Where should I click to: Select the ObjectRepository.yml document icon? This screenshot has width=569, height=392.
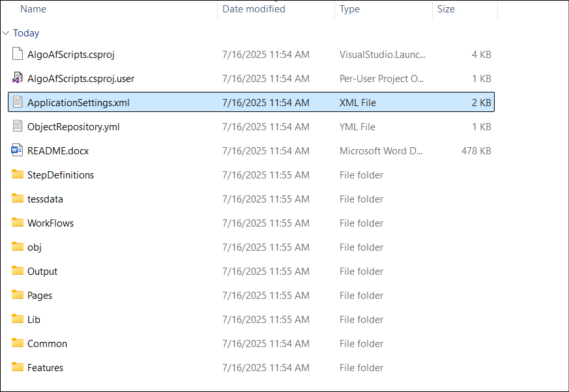click(x=18, y=126)
